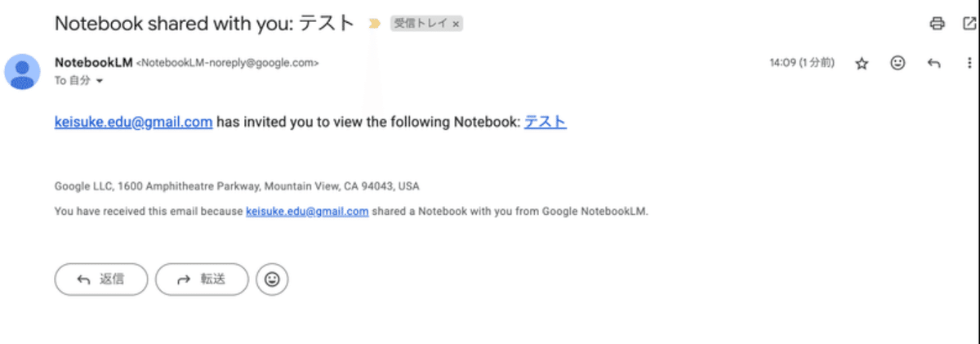Open the emoji reaction button beside 転送
Screen dimensions: 980x344
272,279
